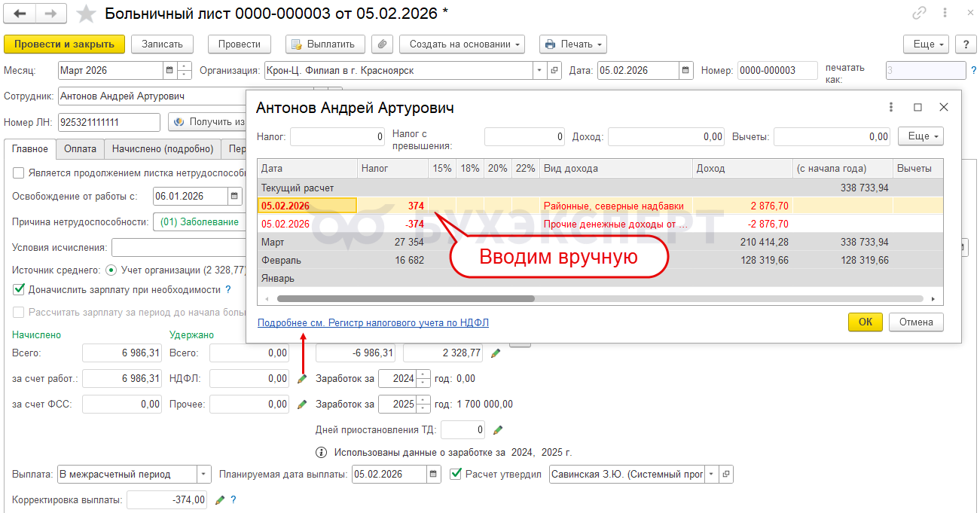
Task: Open the Создать на основании dropdown
Action: [x=462, y=44]
